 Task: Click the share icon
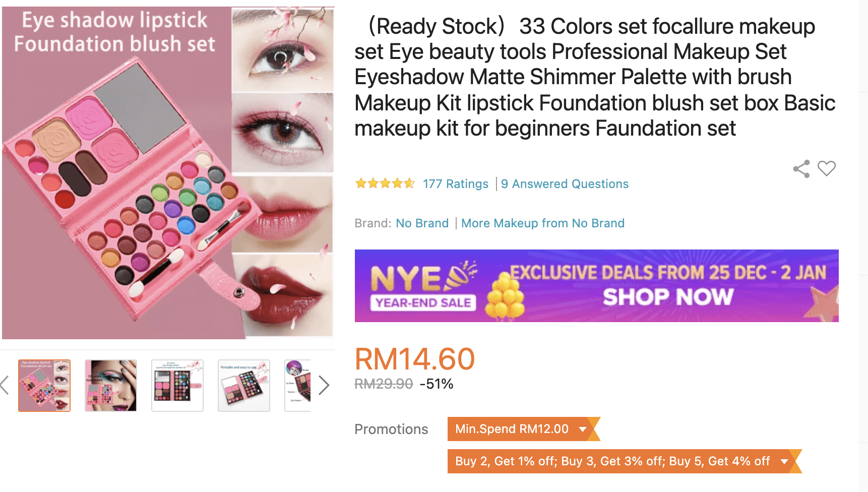click(801, 169)
